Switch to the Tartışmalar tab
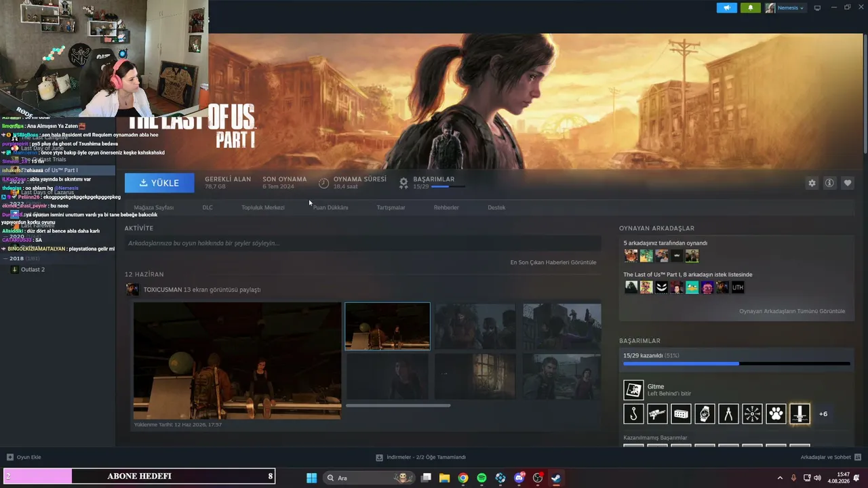The width and height of the screenshot is (868, 488). coord(391,207)
